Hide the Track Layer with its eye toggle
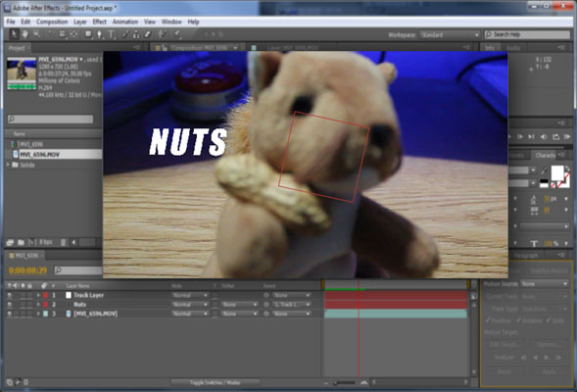The image size is (577, 392). coord(10,295)
